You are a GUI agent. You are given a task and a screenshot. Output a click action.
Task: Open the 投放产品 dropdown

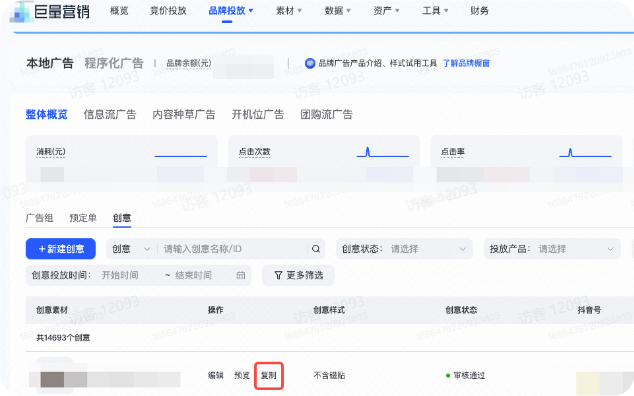tap(552, 249)
